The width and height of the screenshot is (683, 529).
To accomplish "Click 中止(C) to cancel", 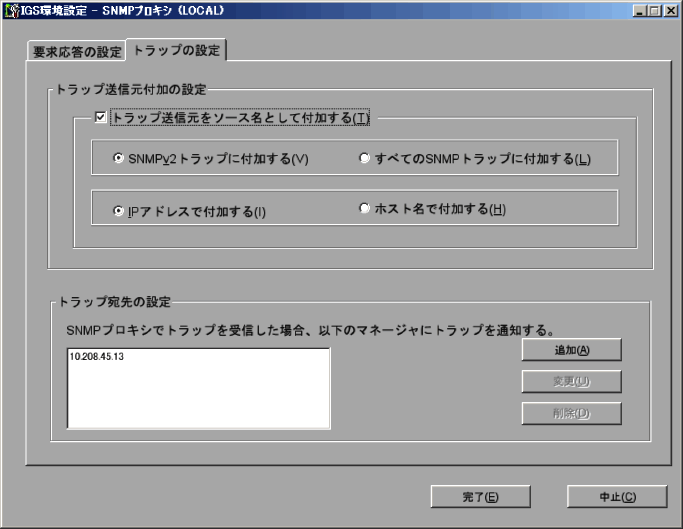I will [x=617, y=497].
